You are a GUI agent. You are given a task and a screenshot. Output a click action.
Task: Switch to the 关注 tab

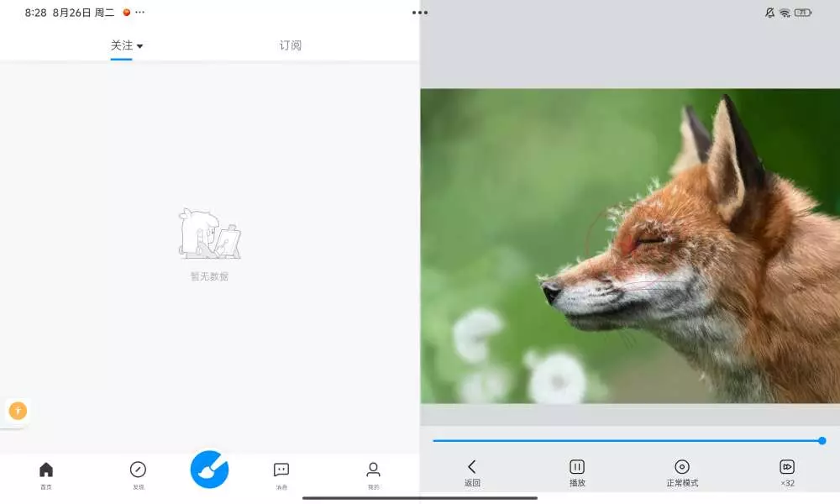pos(122,45)
